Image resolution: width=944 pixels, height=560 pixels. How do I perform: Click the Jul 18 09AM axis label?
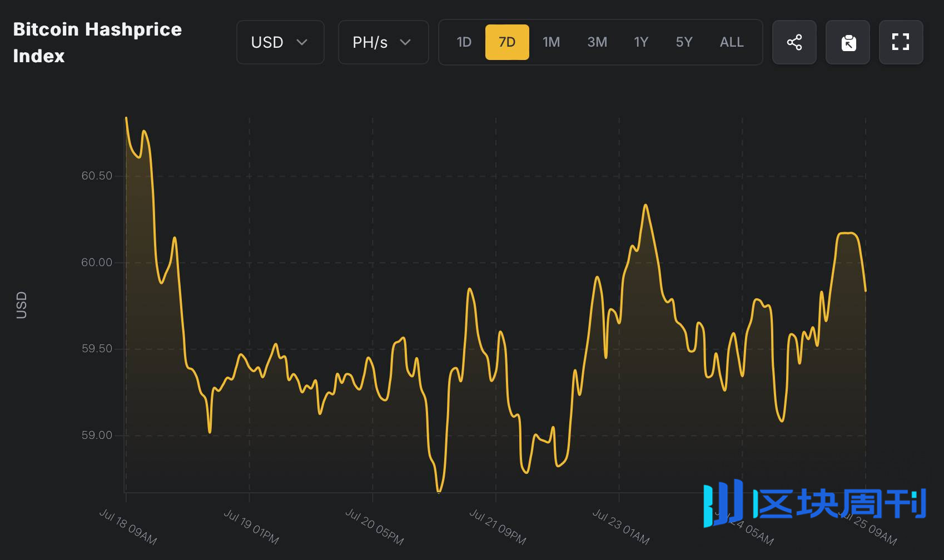tap(128, 527)
